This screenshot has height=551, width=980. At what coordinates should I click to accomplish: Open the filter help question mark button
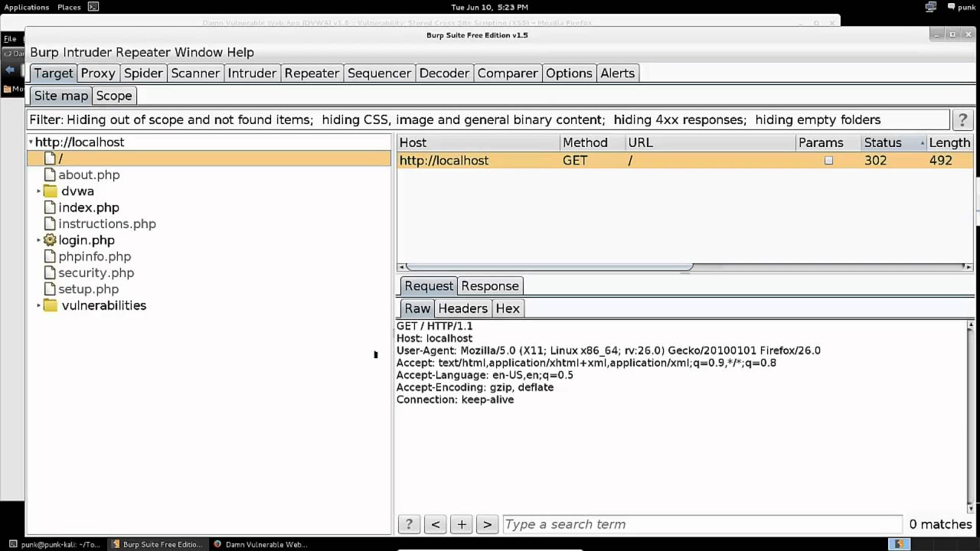962,120
